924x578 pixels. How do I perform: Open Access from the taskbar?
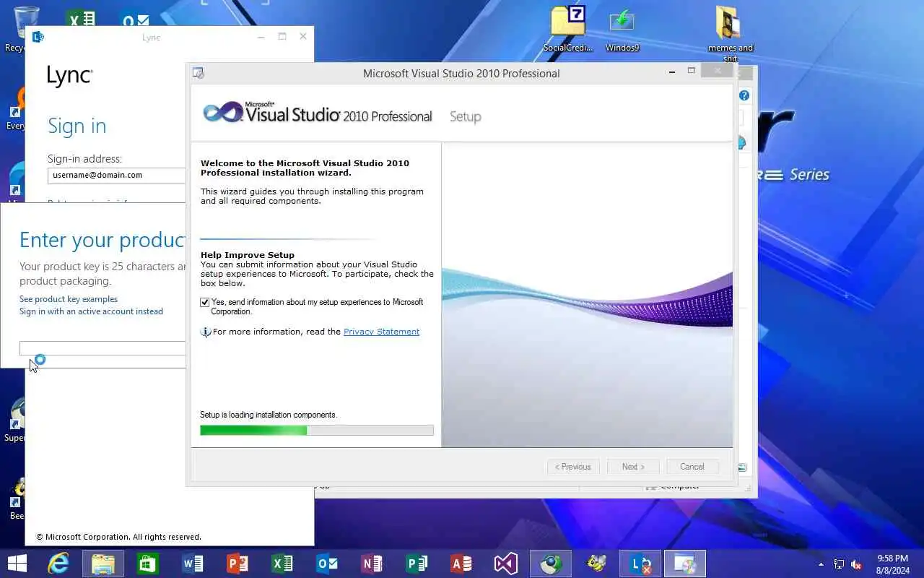[461, 564]
